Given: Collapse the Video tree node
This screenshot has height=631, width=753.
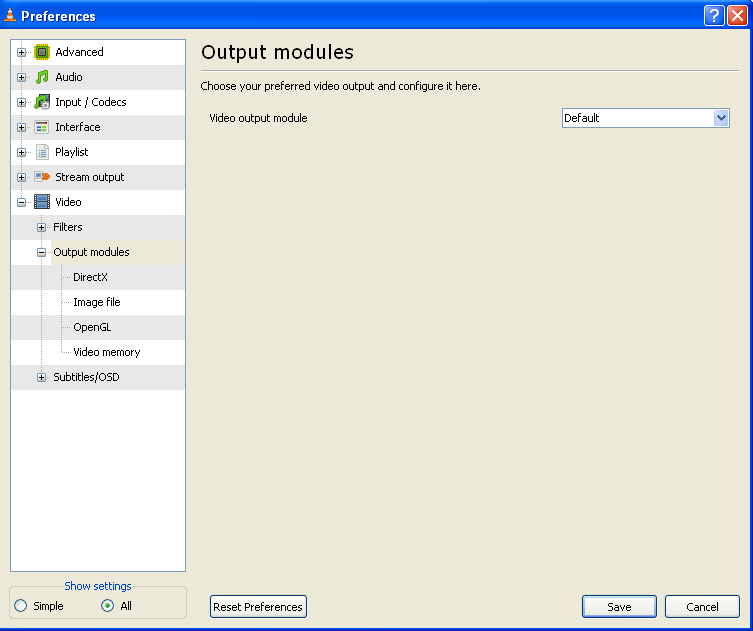Looking at the screenshot, I should [x=21, y=202].
